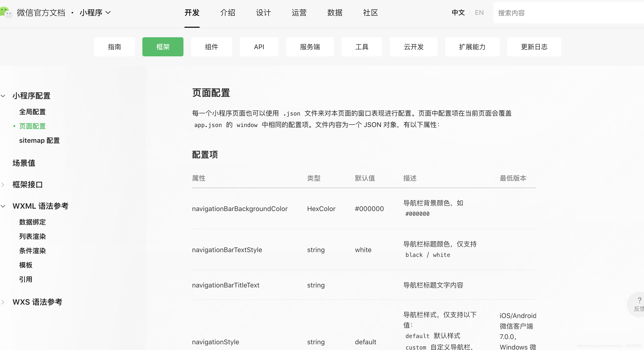Click the 导航栏标题文字内容 description cell

tap(433, 285)
